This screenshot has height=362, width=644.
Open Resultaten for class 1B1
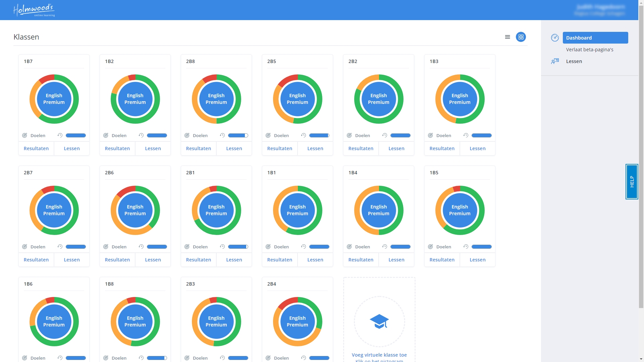pyautogui.click(x=280, y=260)
